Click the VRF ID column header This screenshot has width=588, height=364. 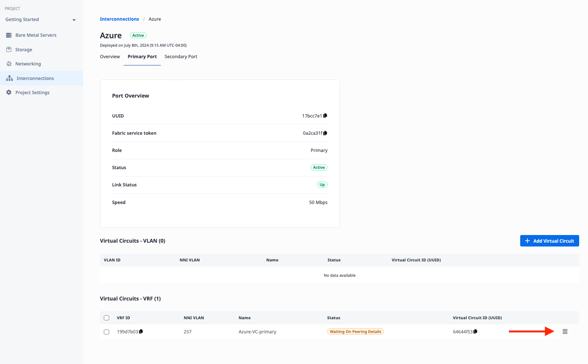pyautogui.click(x=123, y=318)
